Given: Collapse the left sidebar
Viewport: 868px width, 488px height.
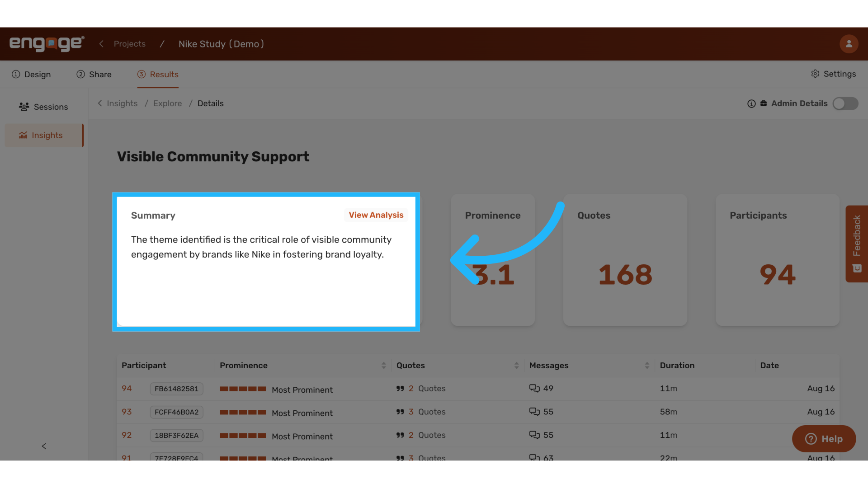Looking at the screenshot, I should (x=44, y=446).
